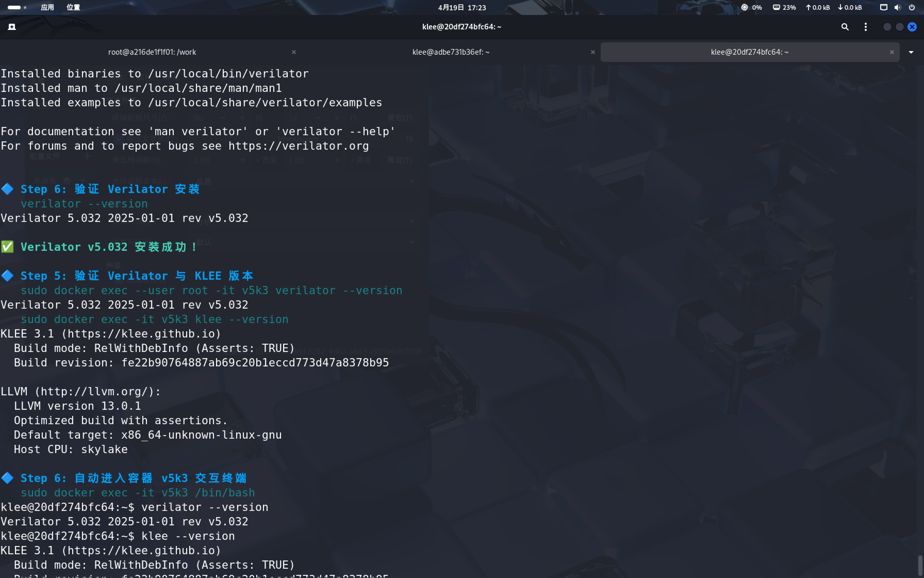Click the first (https://klee.github.io) link
Screen dimensions: 924x578
point(141,333)
